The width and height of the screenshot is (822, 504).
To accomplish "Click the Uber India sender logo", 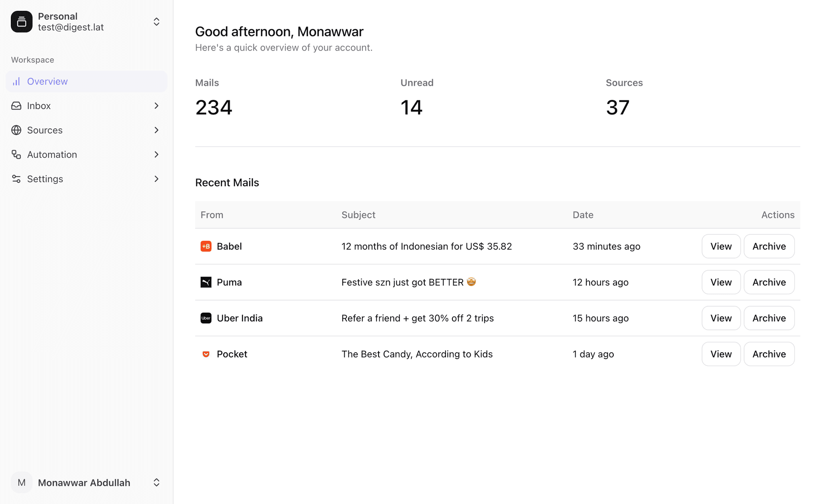I will (x=206, y=318).
